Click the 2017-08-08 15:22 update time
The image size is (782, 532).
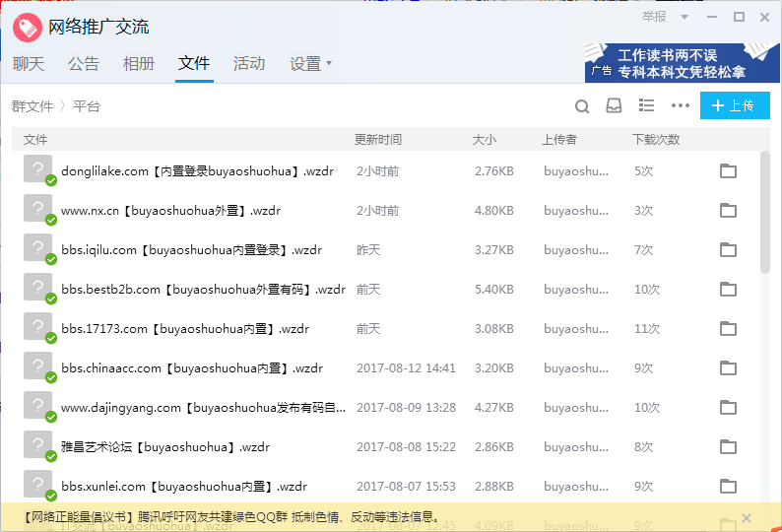click(406, 447)
